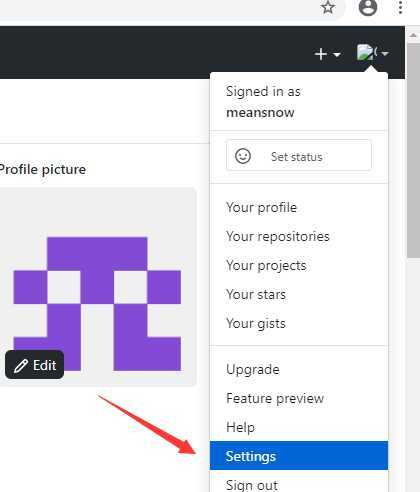
Task: Open the Set status field
Action: point(299,155)
